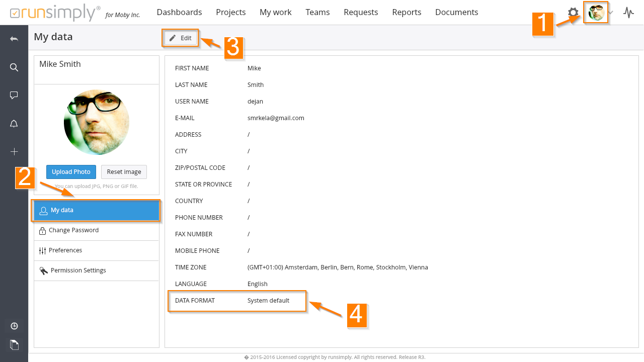
Task: Click the back arrow icon in left sidebar
Action: pyautogui.click(x=14, y=39)
